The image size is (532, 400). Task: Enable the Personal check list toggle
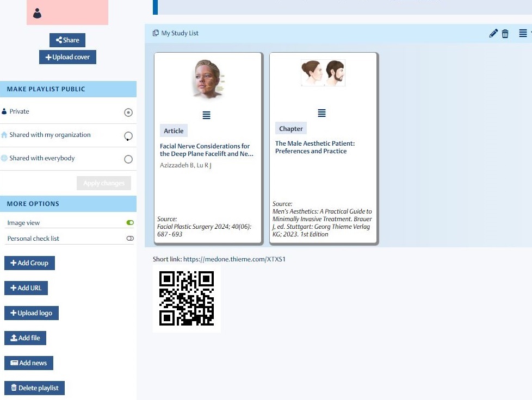tap(130, 239)
